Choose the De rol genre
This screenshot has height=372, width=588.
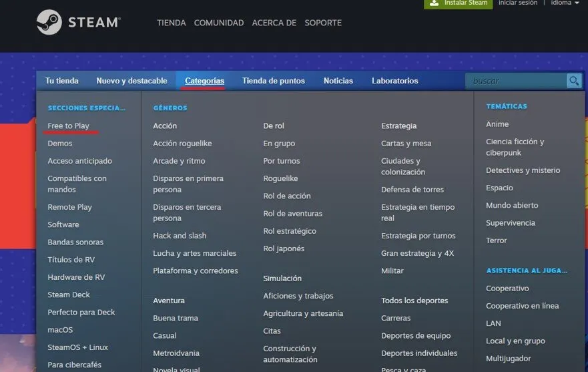click(x=274, y=126)
